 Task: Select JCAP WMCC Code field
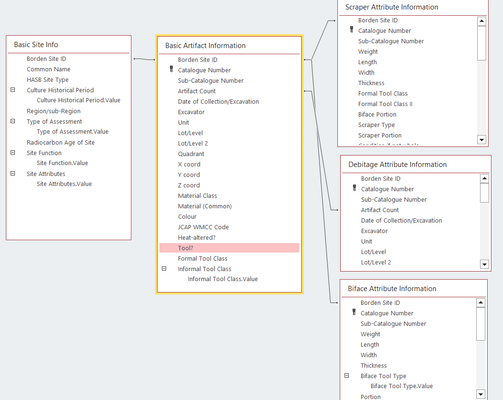click(x=203, y=227)
